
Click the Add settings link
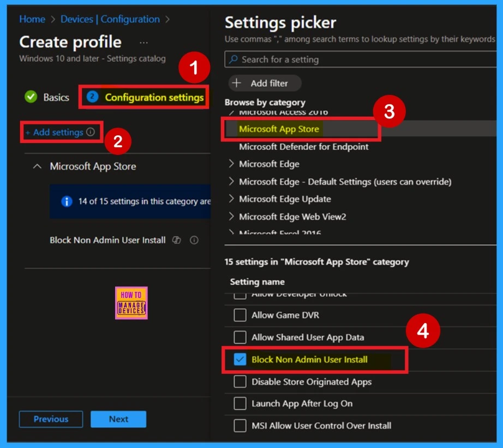click(55, 132)
